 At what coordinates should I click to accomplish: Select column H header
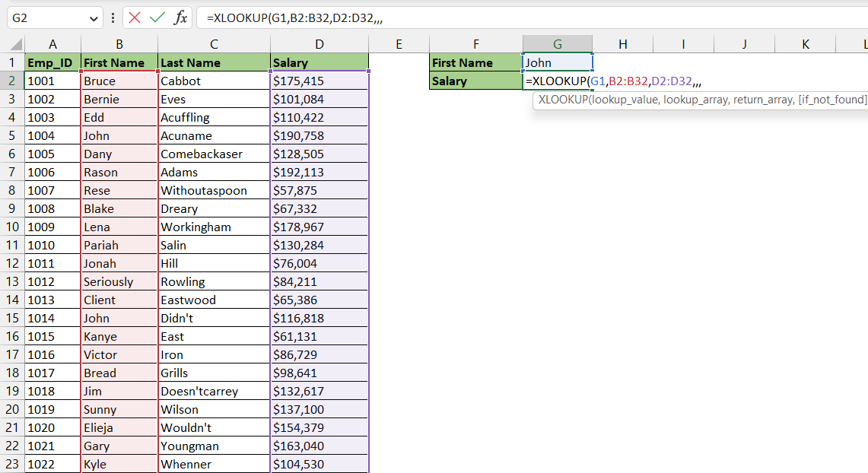point(623,44)
